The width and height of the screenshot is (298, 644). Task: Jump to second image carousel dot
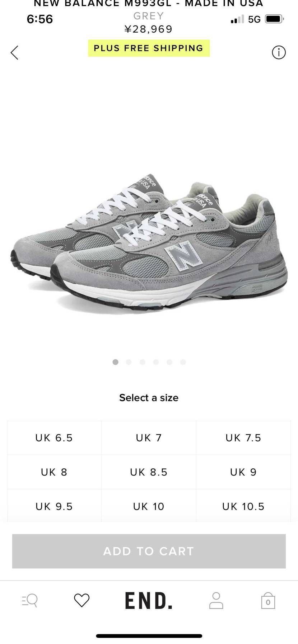click(129, 362)
